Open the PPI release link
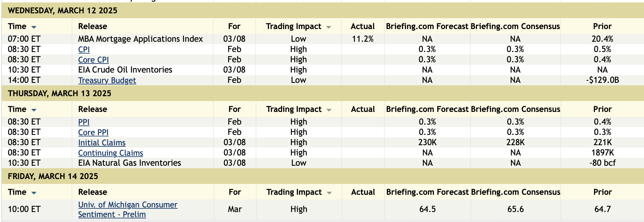Image resolution: width=644 pixels, height=222 pixels. point(84,122)
